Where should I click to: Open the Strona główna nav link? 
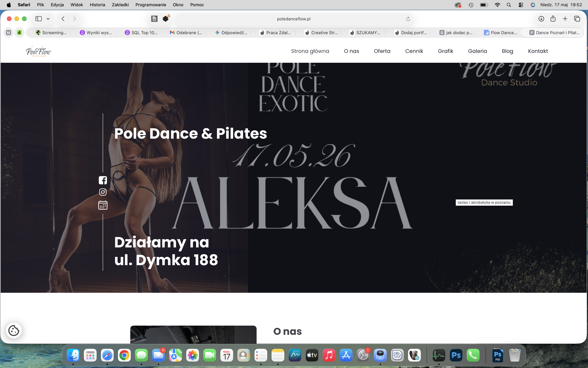pos(310,51)
